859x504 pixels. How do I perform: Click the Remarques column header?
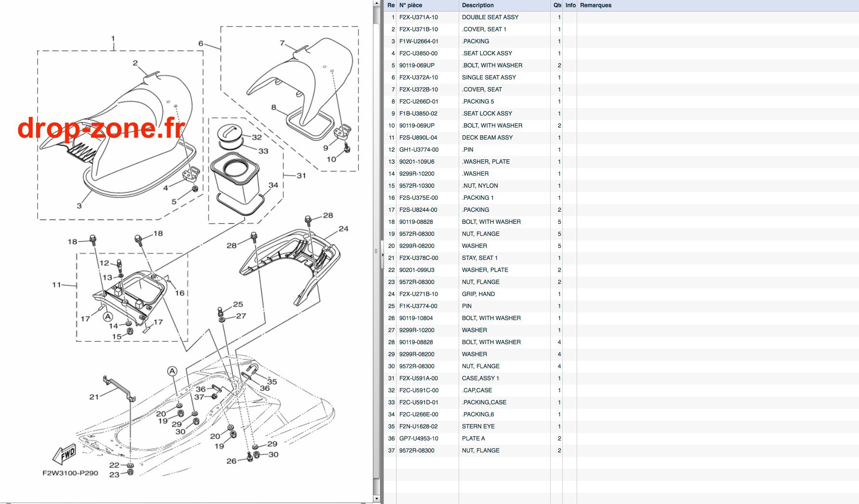[718, 5]
